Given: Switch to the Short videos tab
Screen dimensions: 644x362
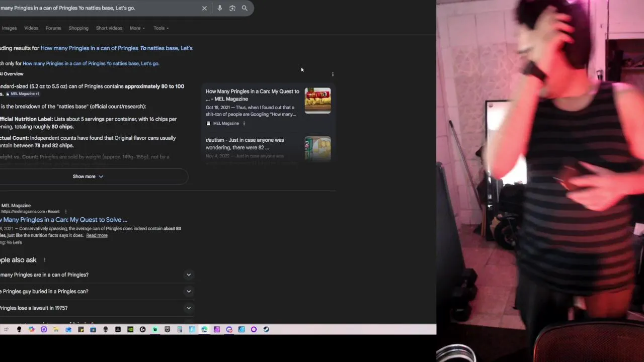Looking at the screenshot, I should point(109,28).
